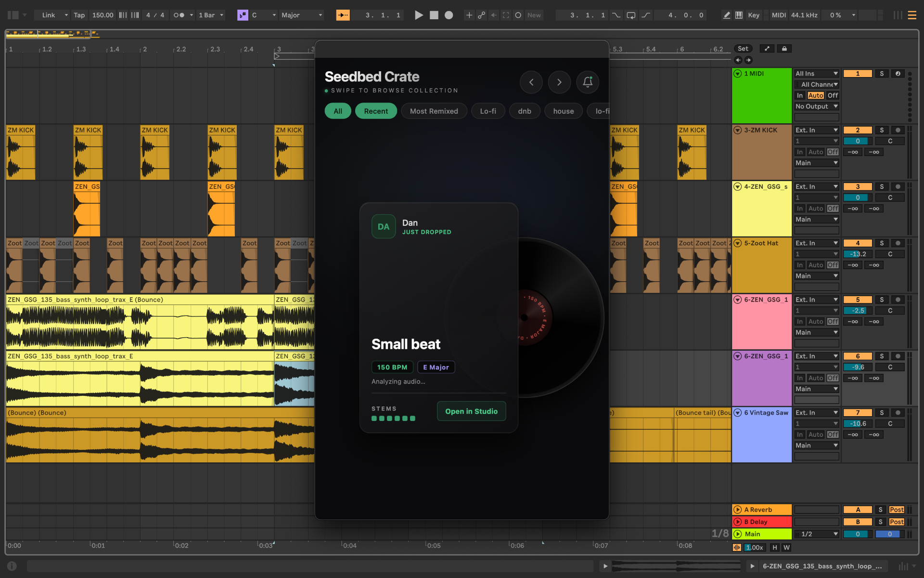Screen dimensions: 924x578
Task: Select the dnb filter chip
Action: (x=525, y=111)
